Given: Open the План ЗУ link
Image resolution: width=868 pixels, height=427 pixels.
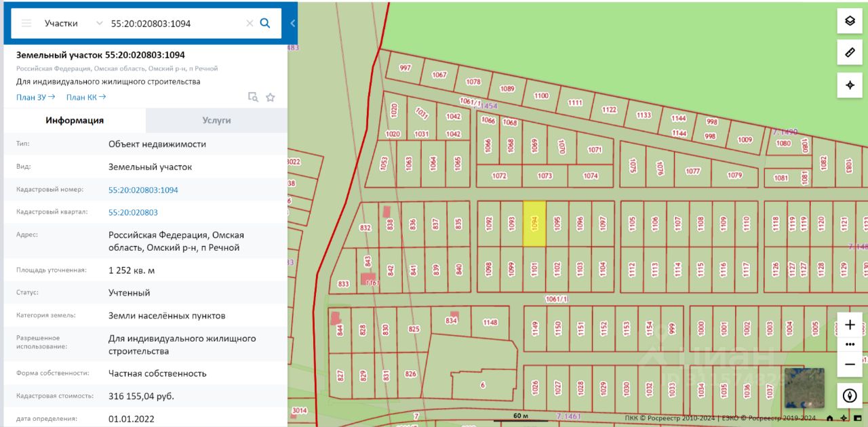Looking at the screenshot, I should 36,97.
